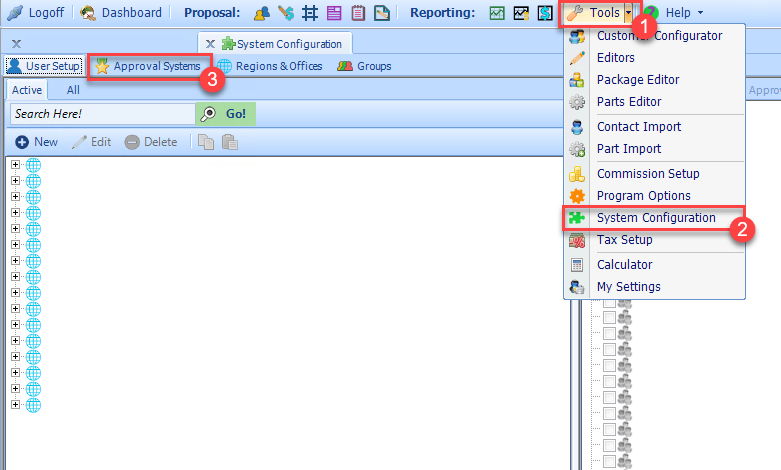Click the green puzzle icon beside System Configuration menu item

point(577,218)
